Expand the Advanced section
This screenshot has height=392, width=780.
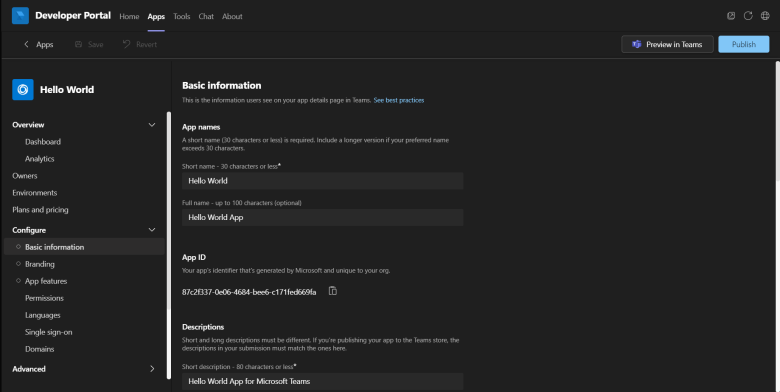pos(152,369)
